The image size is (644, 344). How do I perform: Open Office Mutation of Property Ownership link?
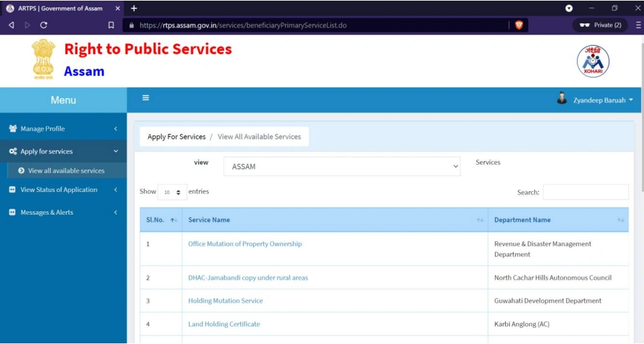coord(245,244)
